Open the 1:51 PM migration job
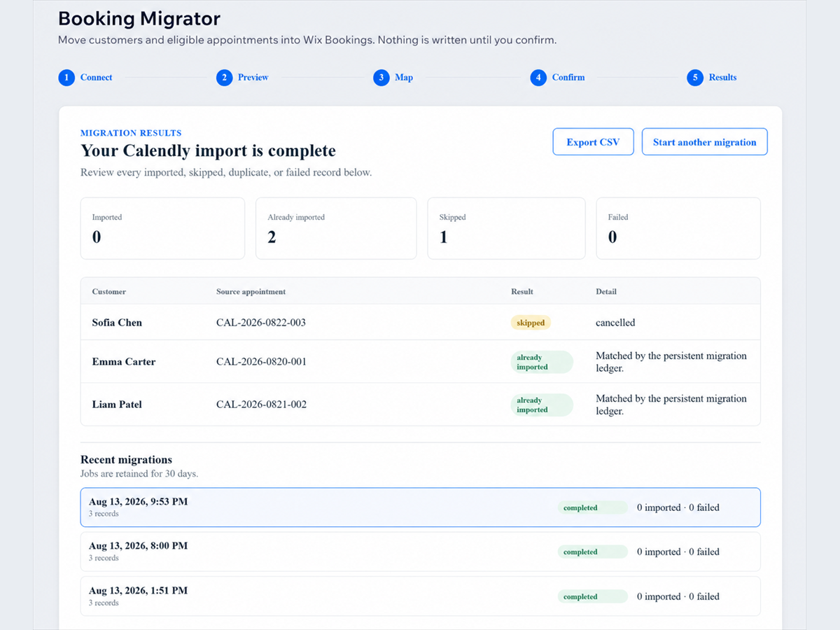 (421, 596)
